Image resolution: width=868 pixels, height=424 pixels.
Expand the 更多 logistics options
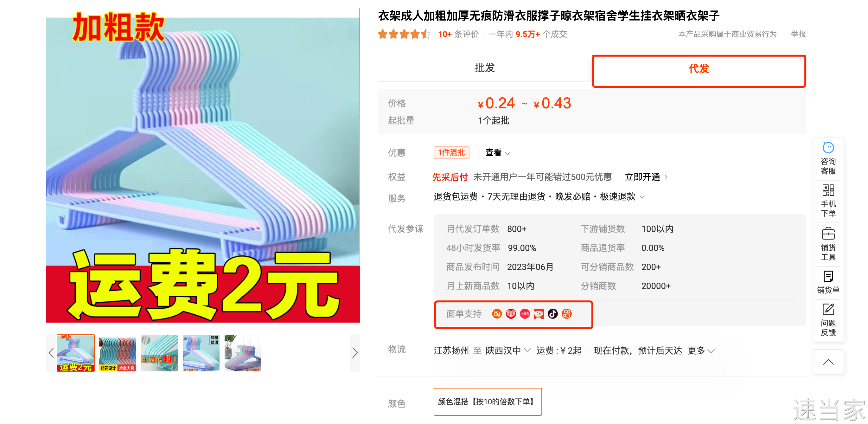(x=700, y=350)
